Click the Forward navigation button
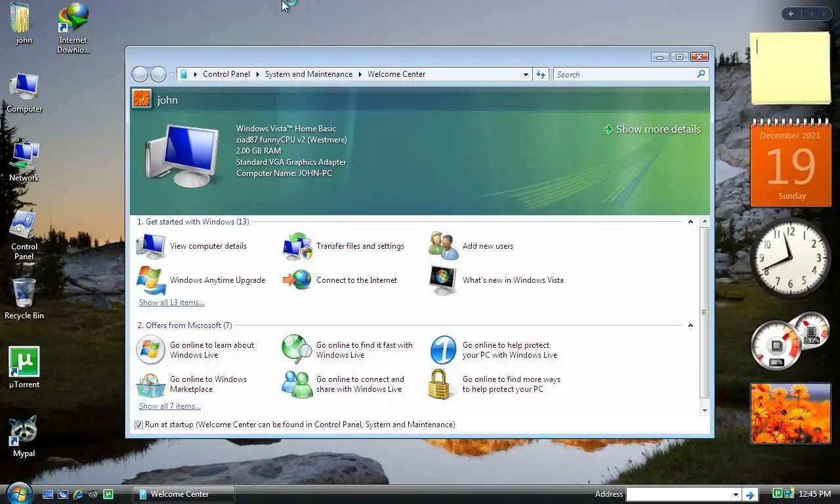Screen dimensions: 840x504 158,74
